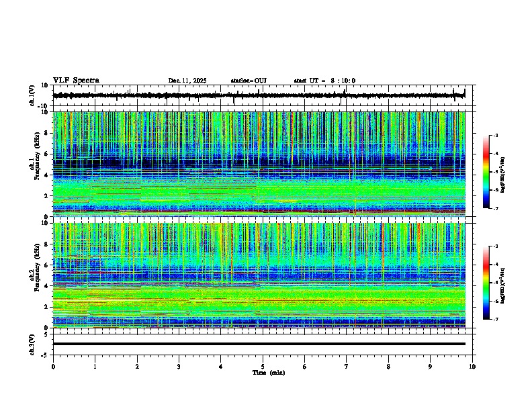Click time axis tick label "7"
532x411 pixels.
pos(347,367)
